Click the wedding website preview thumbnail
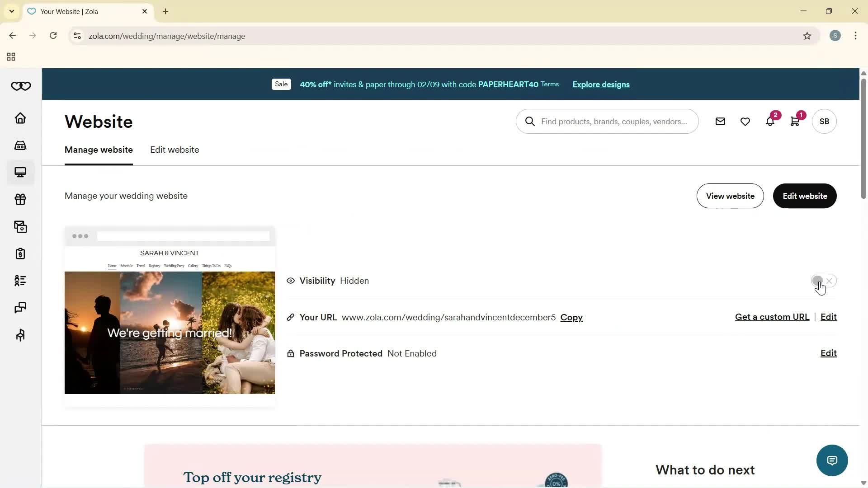The image size is (868, 488). pyautogui.click(x=170, y=316)
